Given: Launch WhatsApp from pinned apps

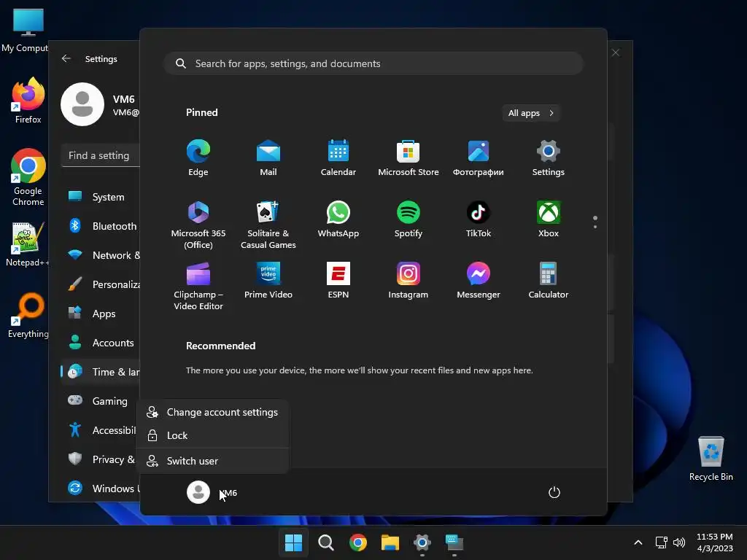Looking at the screenshot, I should (x=338, y=219).
